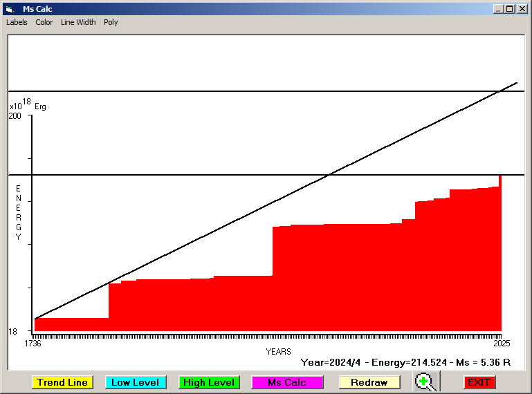
Task: Open the Color menu
Action: pos(44,22)
